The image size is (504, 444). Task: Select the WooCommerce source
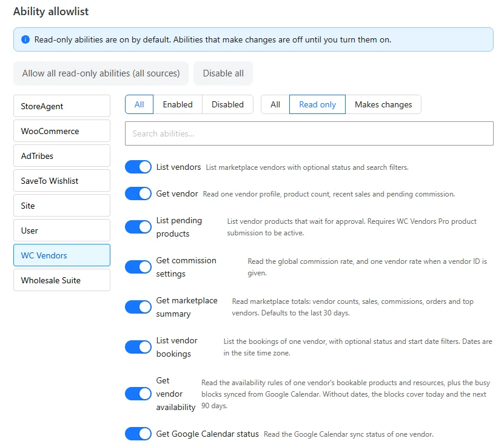pos(62,131)
